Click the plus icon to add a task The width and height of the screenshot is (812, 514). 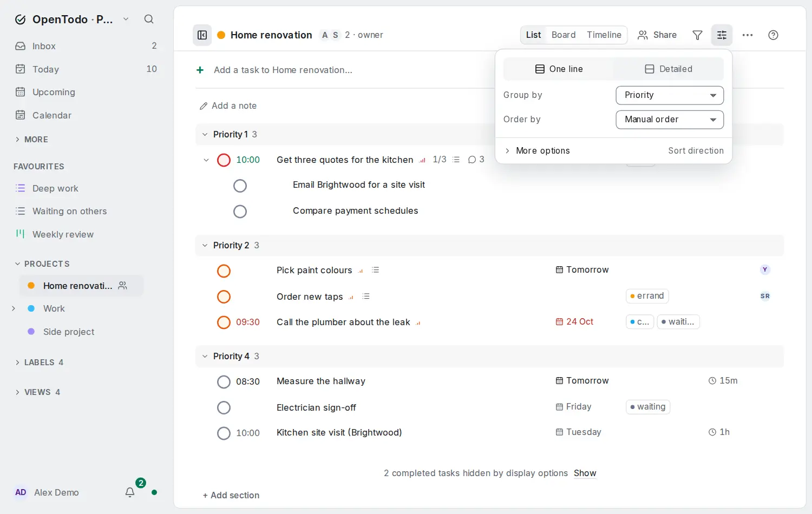click(x=200, y=70)
